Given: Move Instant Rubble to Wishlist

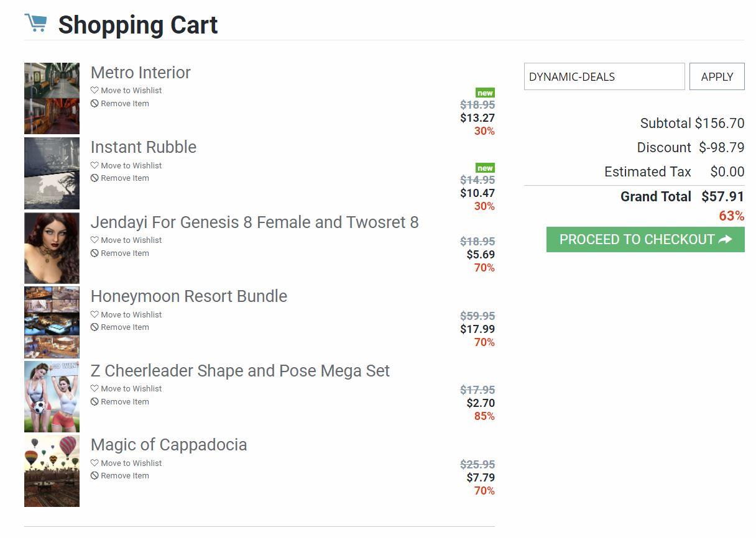Looking at the screenshot, I should tap(131, 165).
